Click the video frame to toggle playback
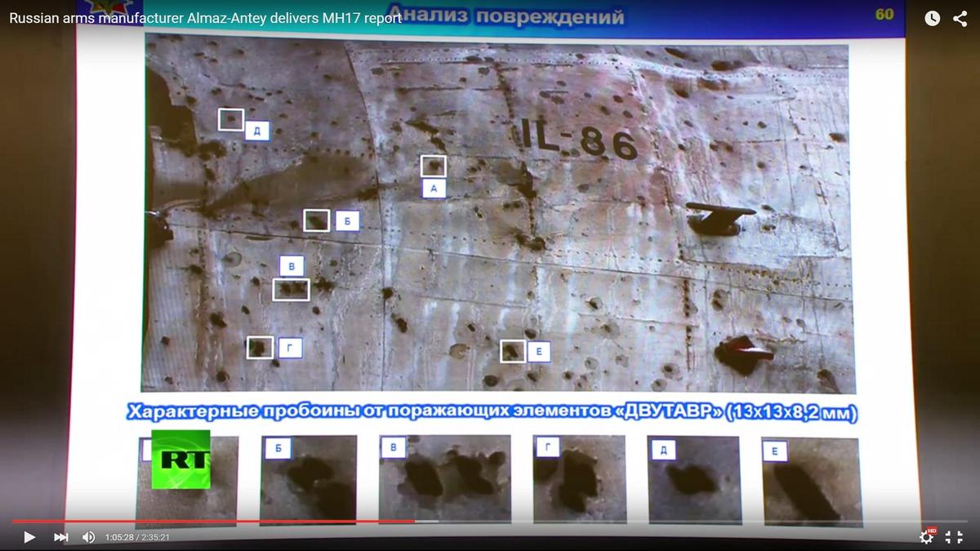The height and width of the screenshot is (551, 980). point(490,273)
